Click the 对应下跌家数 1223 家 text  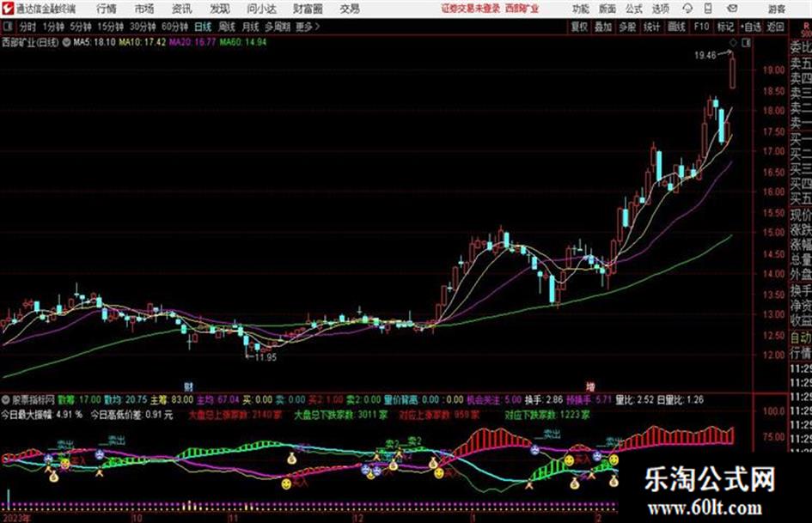(x=546, y=415)
